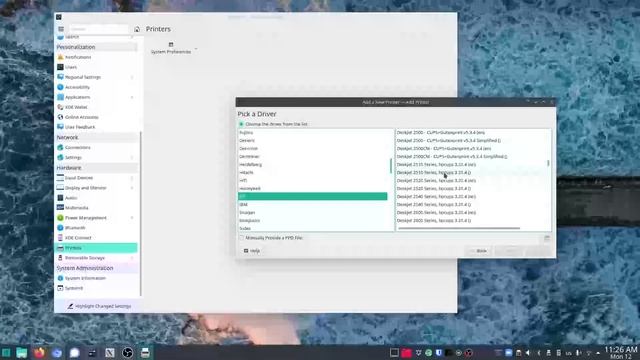Choose Deskjet 2500CM CUPS+Gutenprint v5.3.4 (en) driver
This screenshot has height=360, width=640.
tap(444, 149)
